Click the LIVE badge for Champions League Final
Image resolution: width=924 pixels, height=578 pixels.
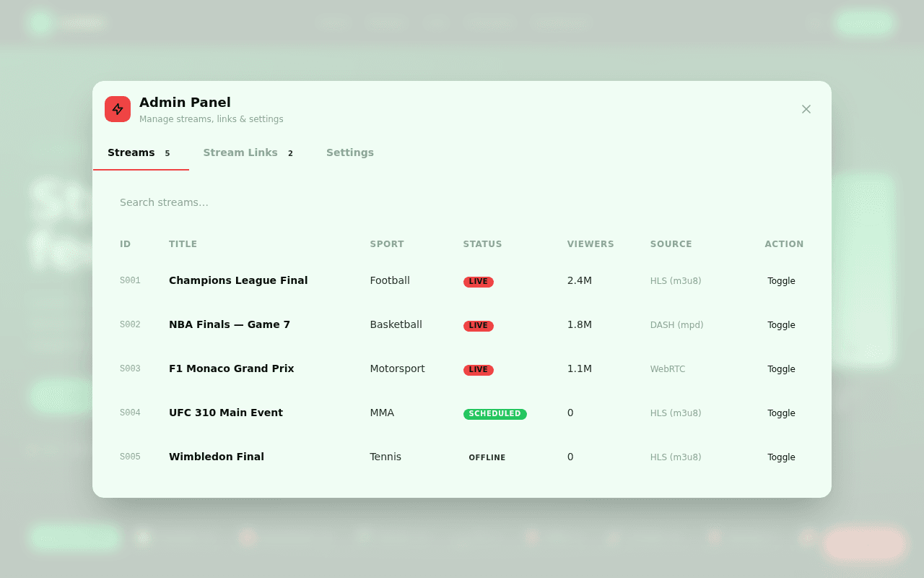479,282
